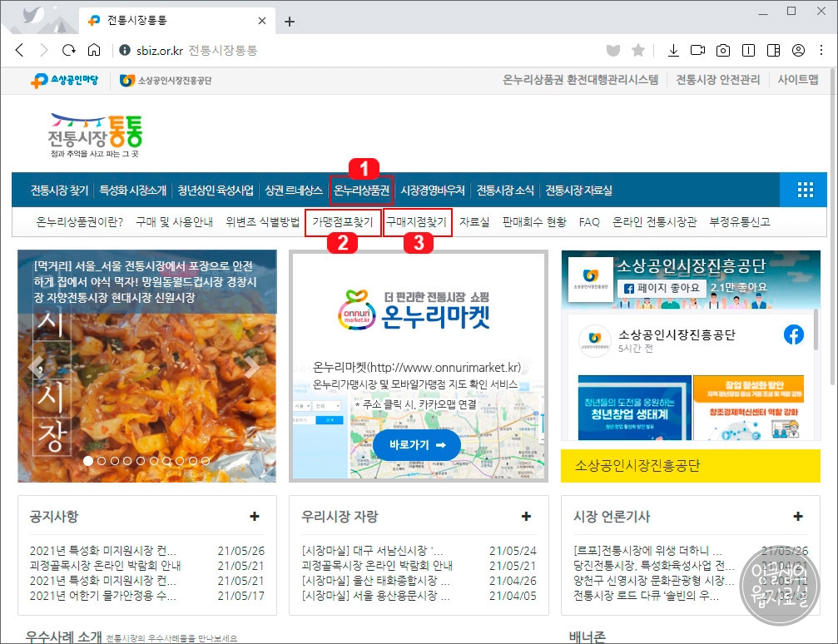This screenshot has width=838, height=644.
Task: Go back using browser back arrow
Action: point(20,50)
